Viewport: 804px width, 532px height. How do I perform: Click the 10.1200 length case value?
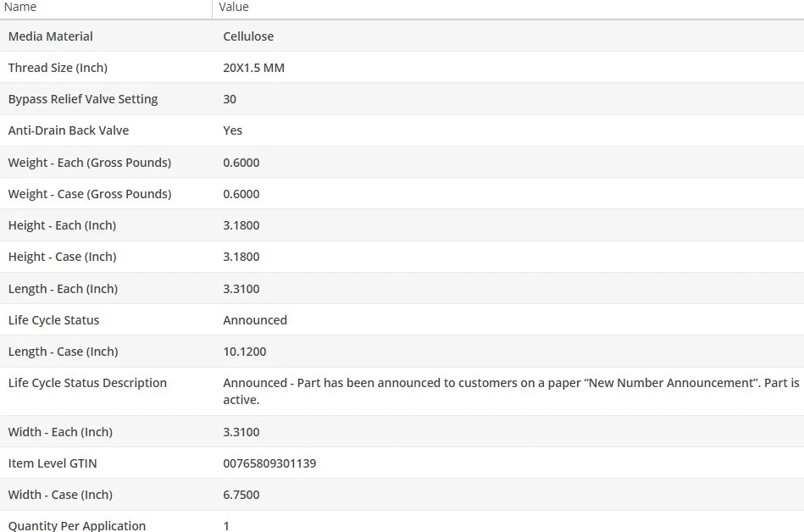click(x=245, y=352)
